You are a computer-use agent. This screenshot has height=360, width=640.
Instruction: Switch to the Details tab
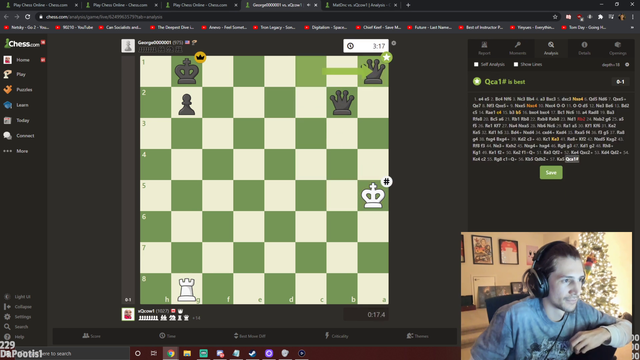(x=584, y=48)
